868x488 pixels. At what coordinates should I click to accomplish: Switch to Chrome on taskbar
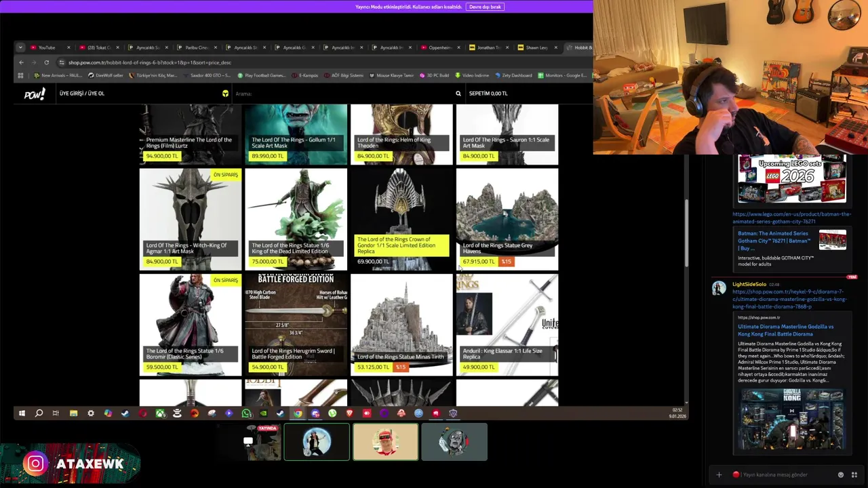(298, 413)
